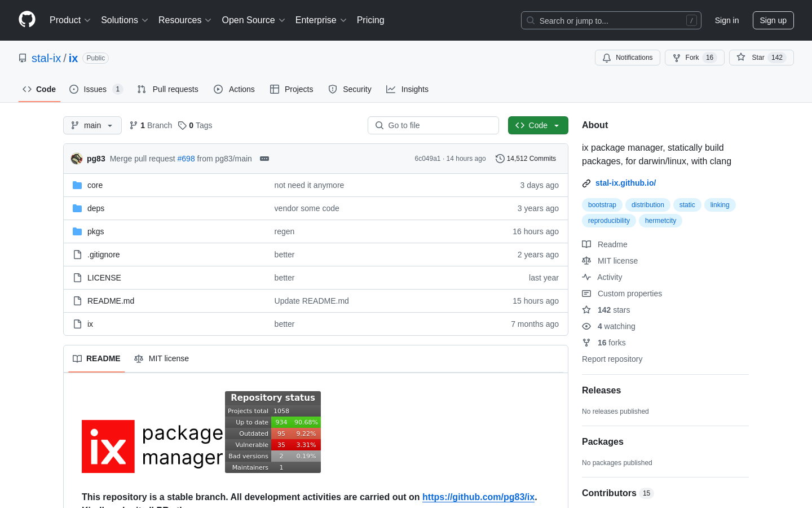
Task: Click the commit history clock icon
Action: point(500,159)
